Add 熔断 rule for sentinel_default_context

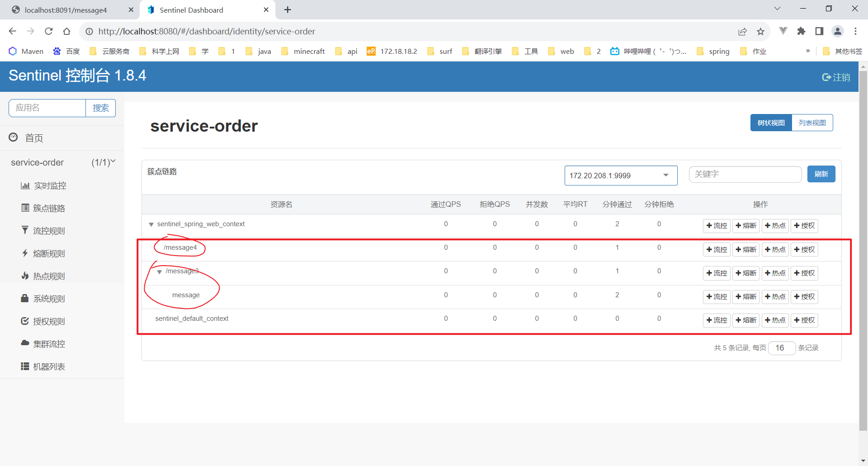[x=746, y=320]
